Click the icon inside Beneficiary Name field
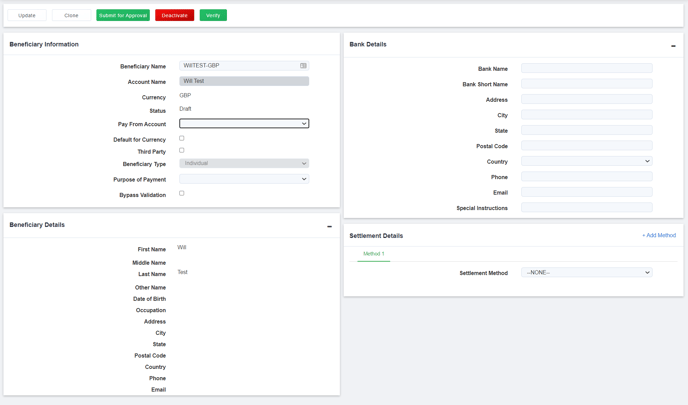Image resolution: width=688 pixels, height=405 pixels. click(x=303, y=66)
